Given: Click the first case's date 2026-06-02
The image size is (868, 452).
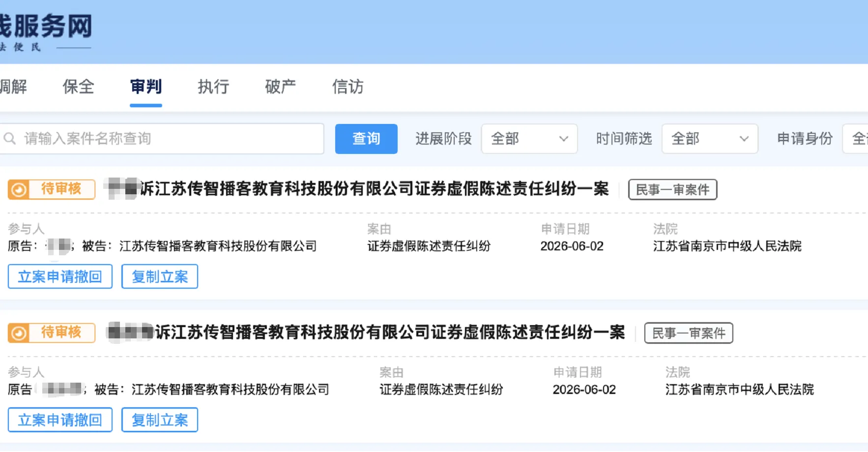Looking at the screenshot, I should (x=572, y=246).
